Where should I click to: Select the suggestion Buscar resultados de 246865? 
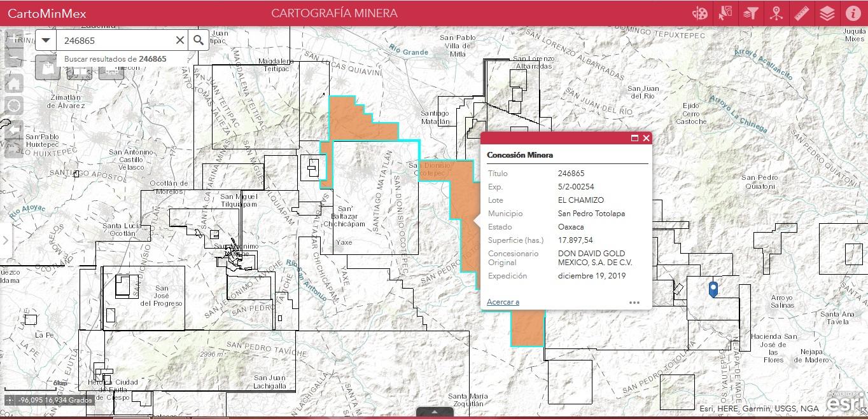(115, 58)
